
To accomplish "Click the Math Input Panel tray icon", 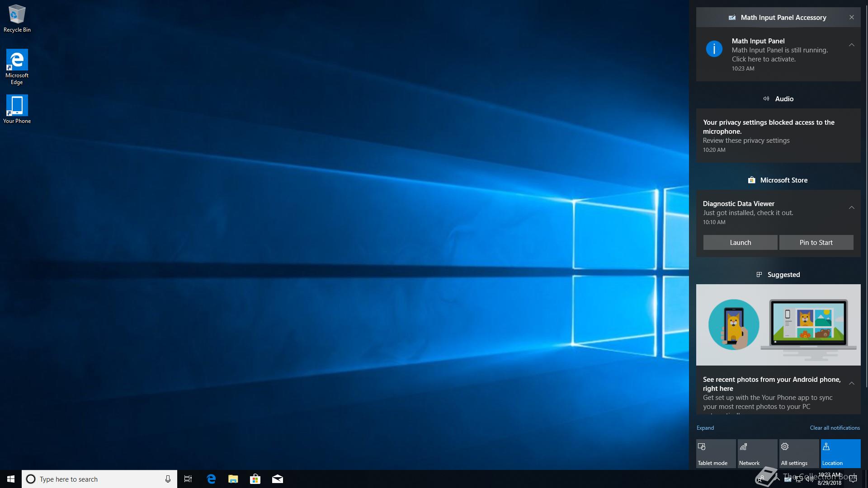I will [788, 479].
